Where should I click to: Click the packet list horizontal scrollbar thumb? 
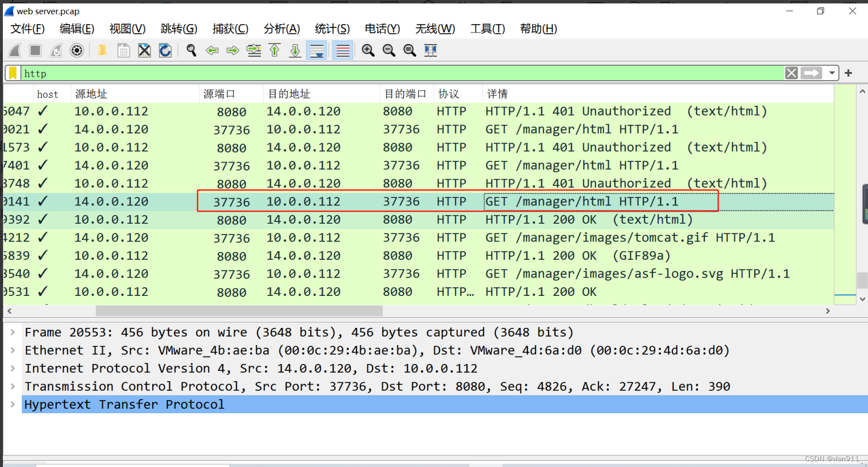coord(239,311)
